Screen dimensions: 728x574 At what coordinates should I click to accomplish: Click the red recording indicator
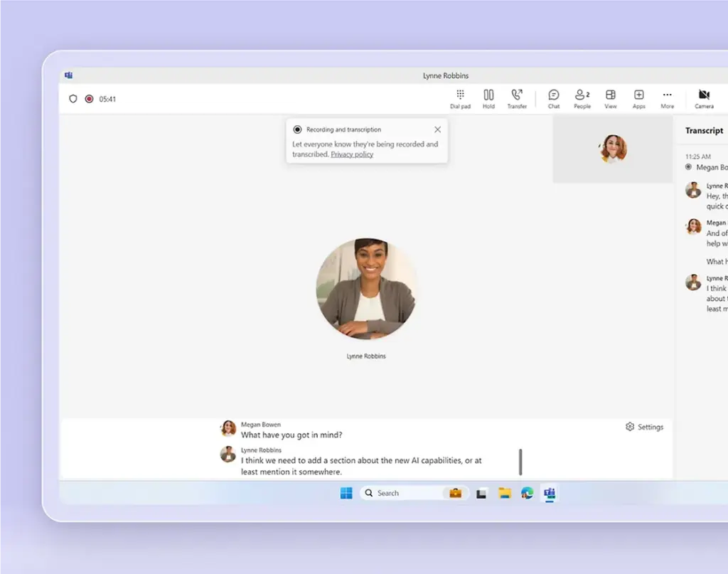coord(89,99)
